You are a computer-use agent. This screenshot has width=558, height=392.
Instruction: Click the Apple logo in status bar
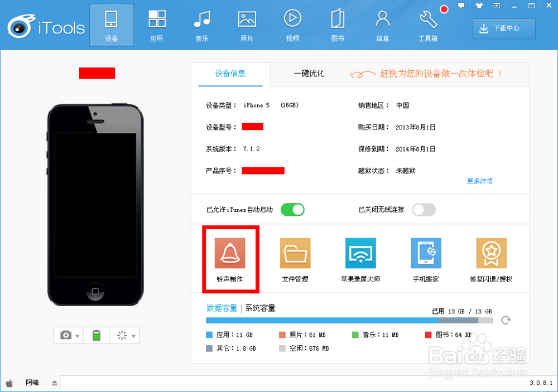point(9,383)
